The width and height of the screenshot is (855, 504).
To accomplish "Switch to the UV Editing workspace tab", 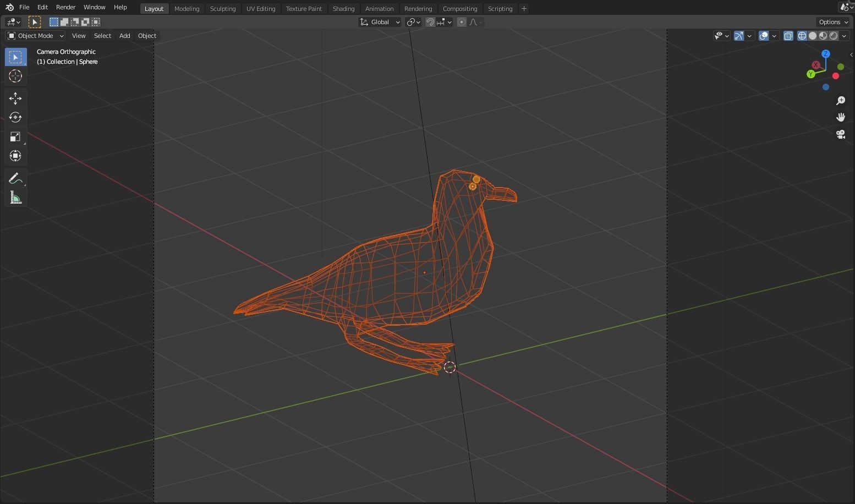I will 261,9.
